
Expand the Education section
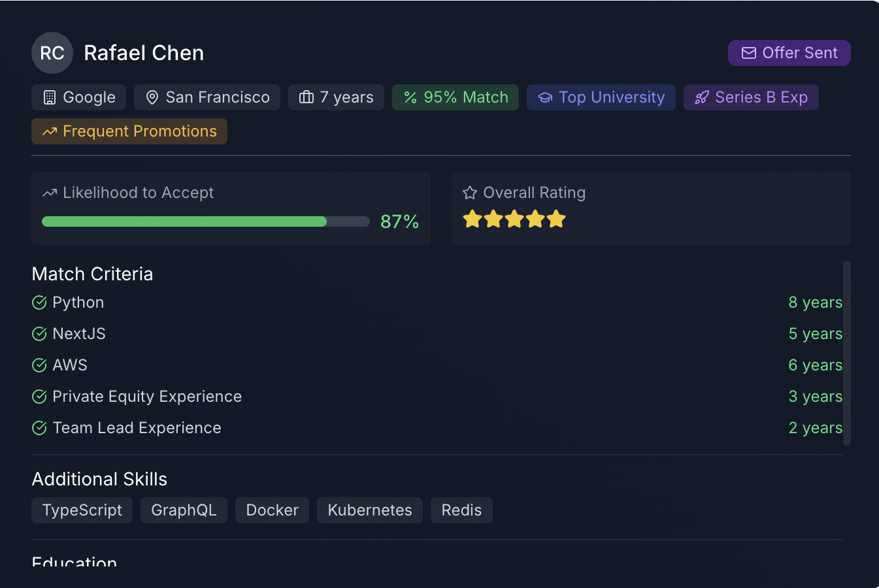coord(74,563)
